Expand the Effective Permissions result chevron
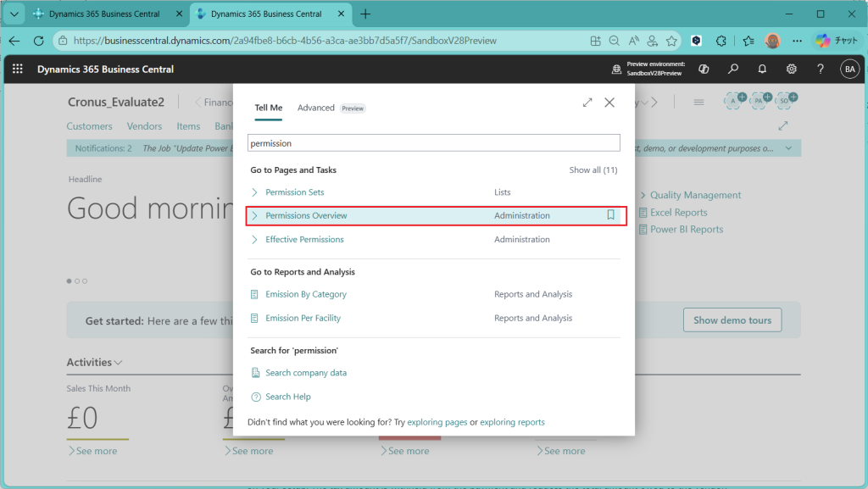 (255, 240)
